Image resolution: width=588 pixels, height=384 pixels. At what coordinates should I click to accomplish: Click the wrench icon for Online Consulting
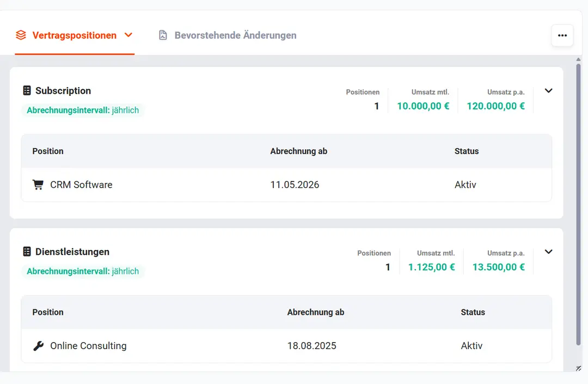pos(38,346)
